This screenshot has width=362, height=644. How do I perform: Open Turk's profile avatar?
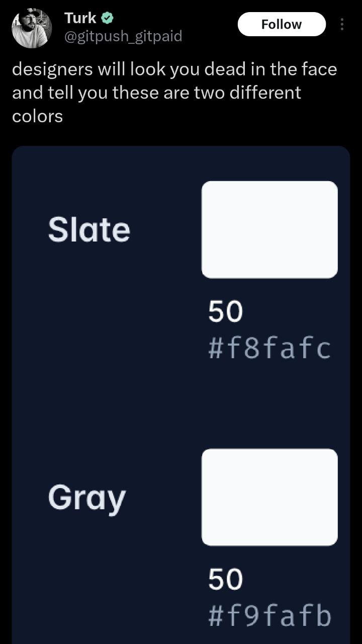(31, 28)
